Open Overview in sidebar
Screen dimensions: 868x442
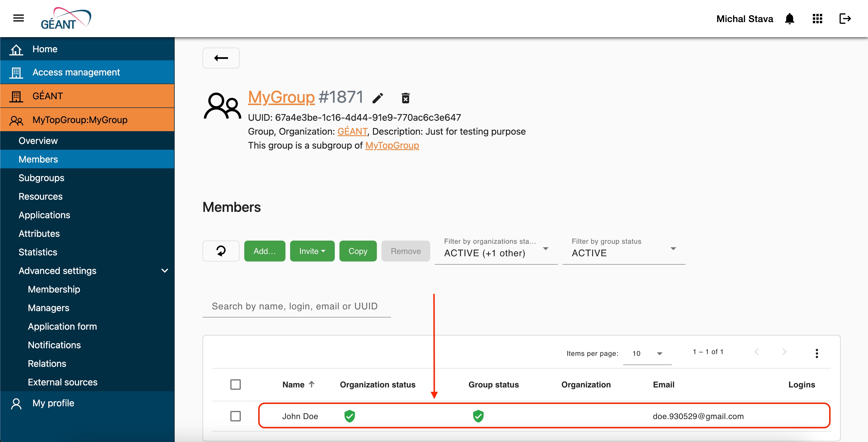[87, 140]
